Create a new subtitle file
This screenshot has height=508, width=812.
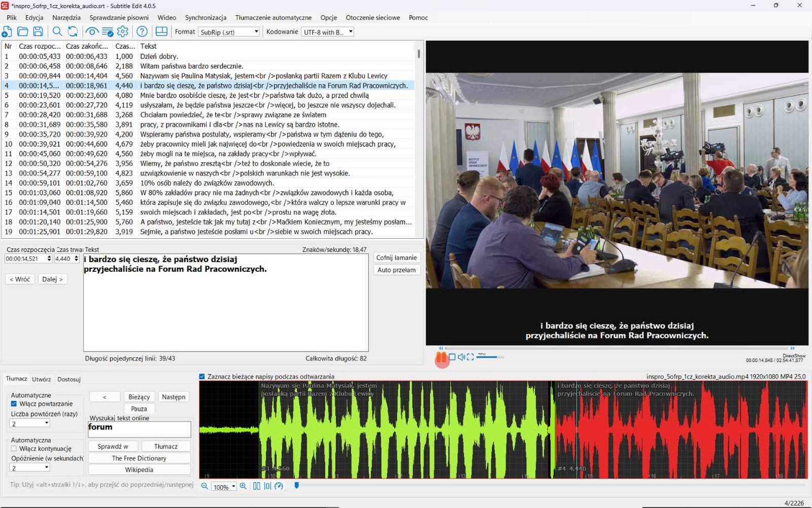[7, 31]
